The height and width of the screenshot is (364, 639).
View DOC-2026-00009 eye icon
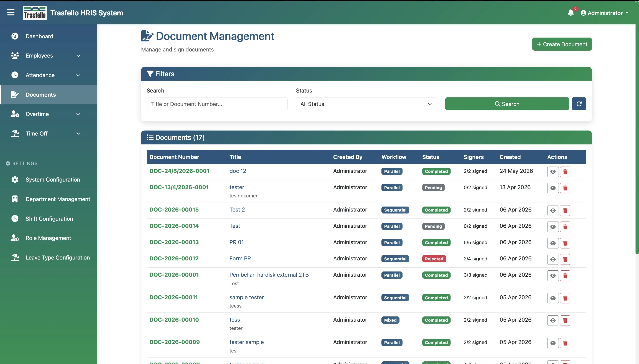pyautogui.click(x=553, y=343)
